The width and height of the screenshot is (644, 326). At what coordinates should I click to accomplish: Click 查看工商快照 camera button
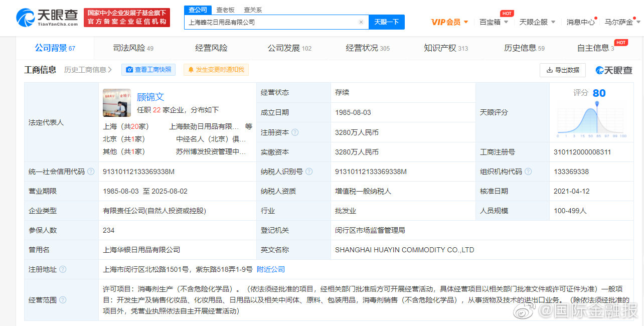point(148,70)
